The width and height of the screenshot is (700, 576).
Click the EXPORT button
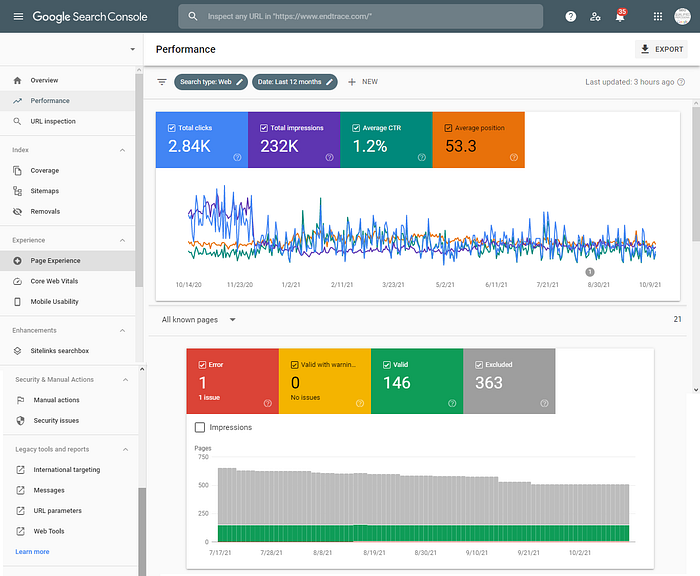(662, 49)
